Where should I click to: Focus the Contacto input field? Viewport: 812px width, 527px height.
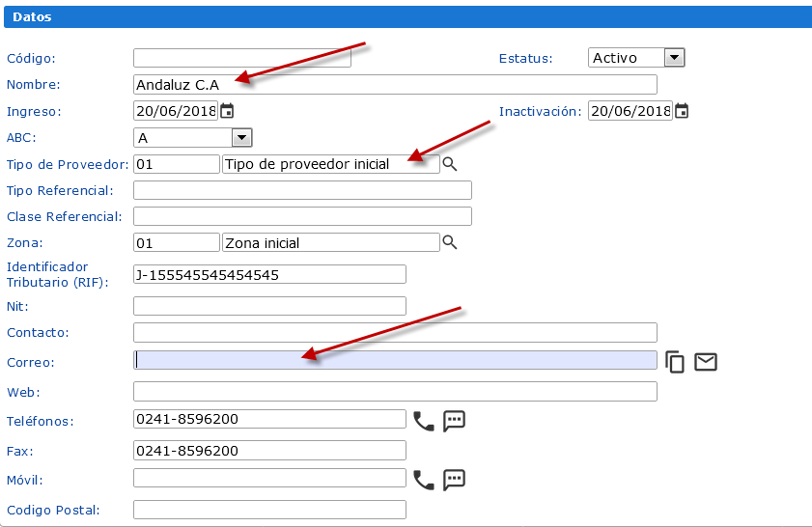[x=395, y=332]
